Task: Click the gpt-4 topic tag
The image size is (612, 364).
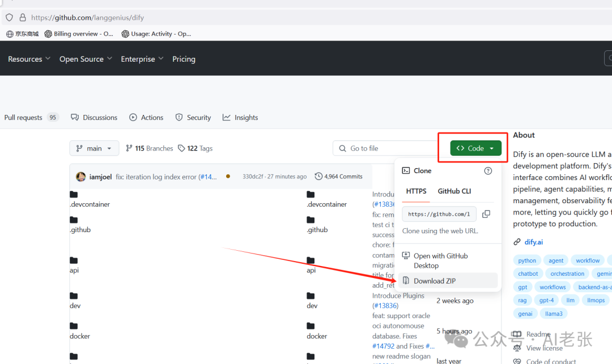Action: click(546, 300)
